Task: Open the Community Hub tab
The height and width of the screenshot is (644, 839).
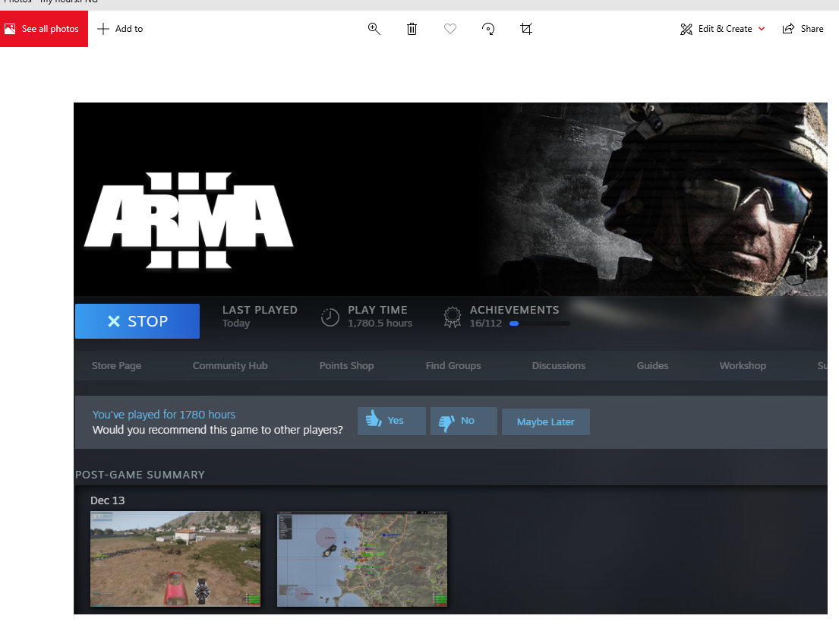Action: pos(230,365)
